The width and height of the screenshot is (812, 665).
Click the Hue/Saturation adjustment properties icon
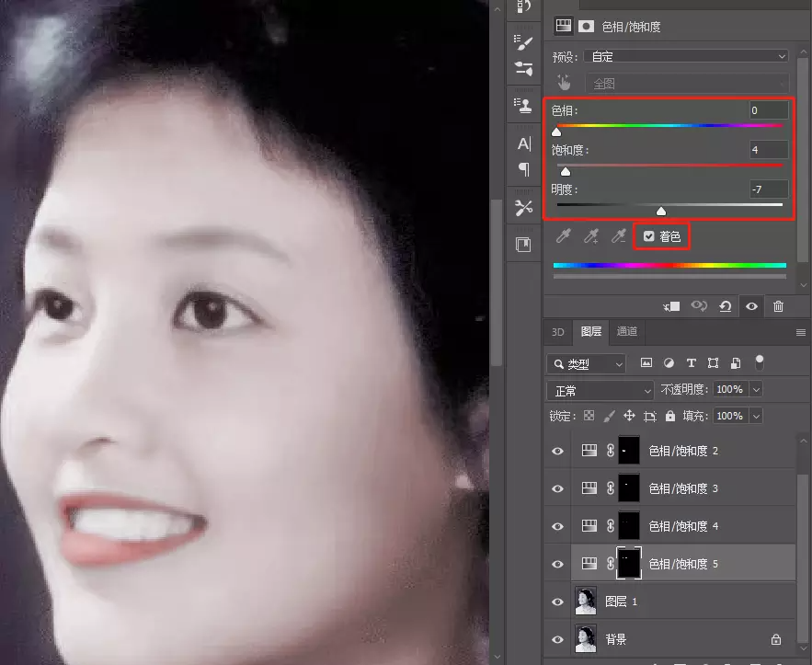(563, 26)
